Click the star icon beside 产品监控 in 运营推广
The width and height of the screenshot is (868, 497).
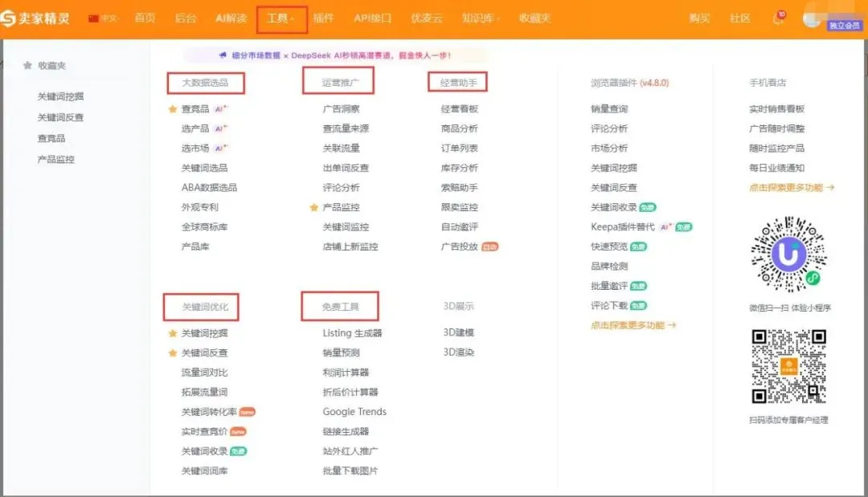(x=314, y=207)
